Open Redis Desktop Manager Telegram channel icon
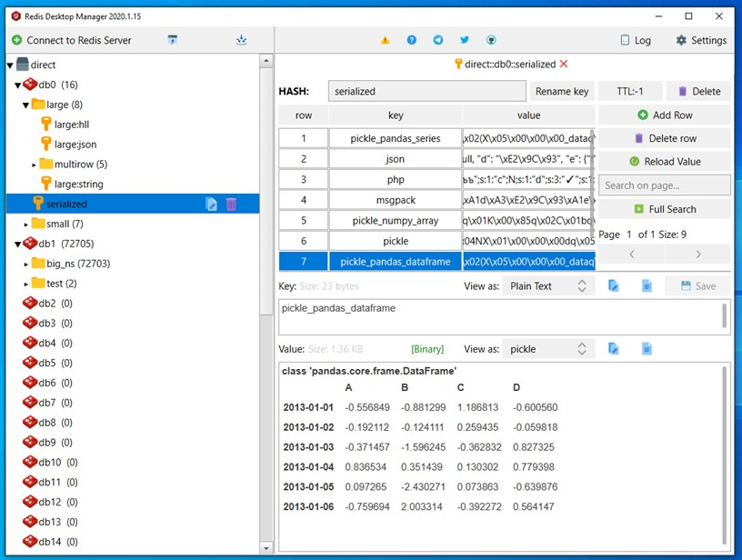 tap(438, 40)
